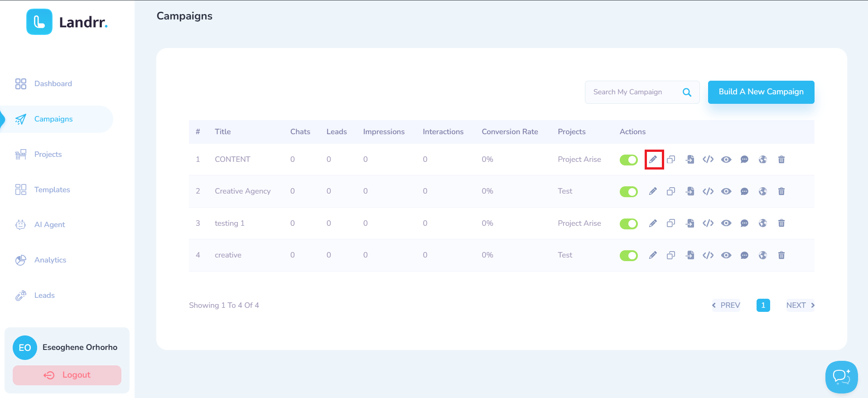The height and width of the screenshot is (398, 868).
Task: Click the Impressions column header
Action: 384,132
